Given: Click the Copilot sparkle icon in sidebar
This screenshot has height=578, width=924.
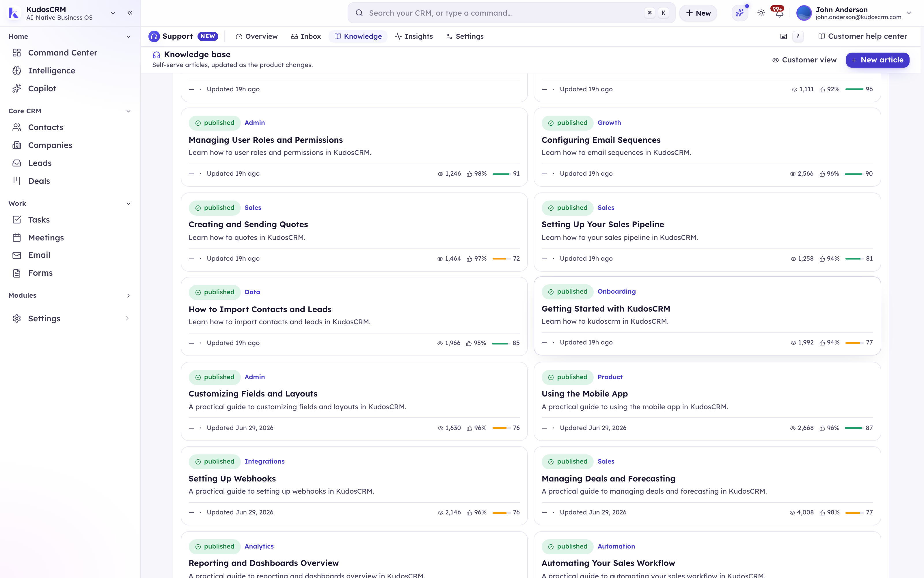Looking at the screenshot, I should tap(17, 89).
